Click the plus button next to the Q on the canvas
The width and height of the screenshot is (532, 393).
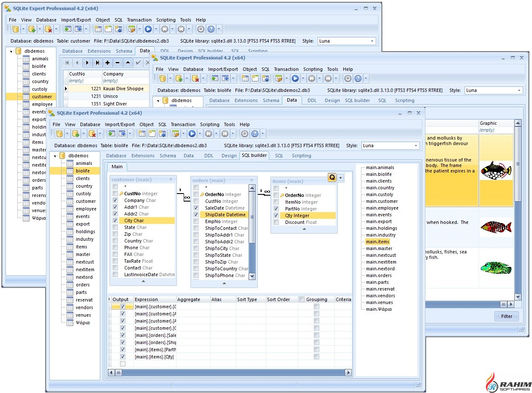341,178
